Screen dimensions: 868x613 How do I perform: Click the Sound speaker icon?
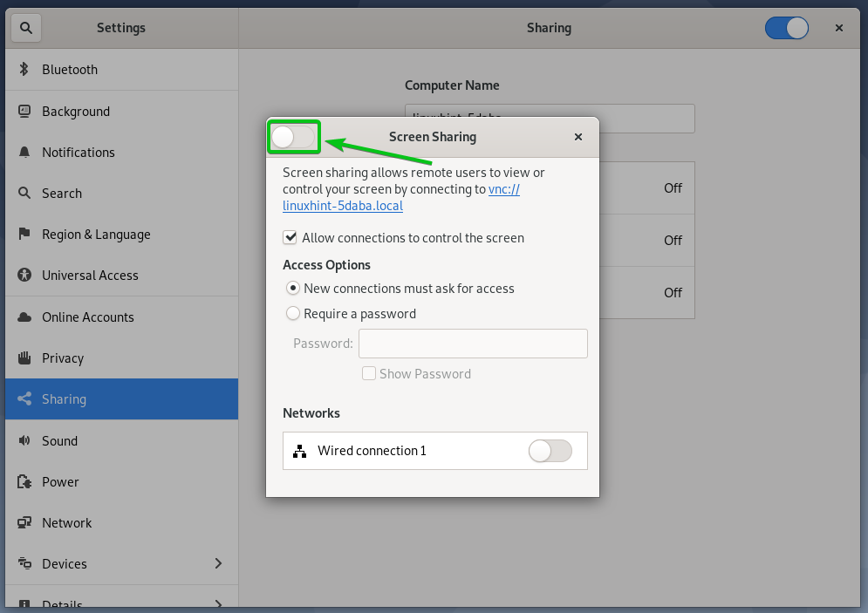pos(24,440)
